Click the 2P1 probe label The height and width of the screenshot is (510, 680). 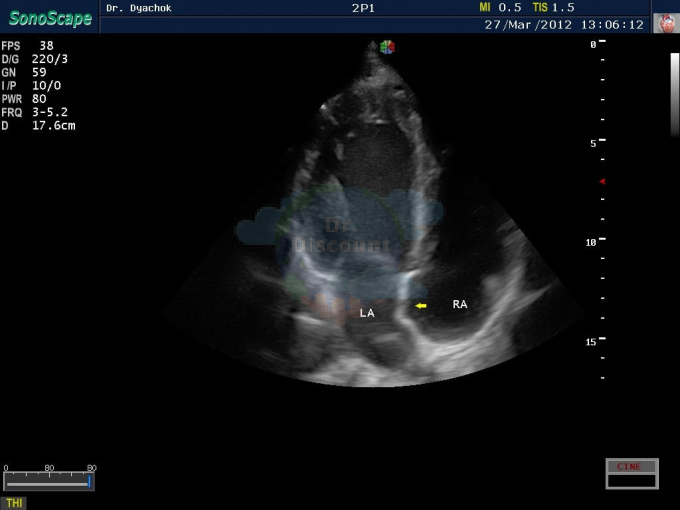pos(363,8)
